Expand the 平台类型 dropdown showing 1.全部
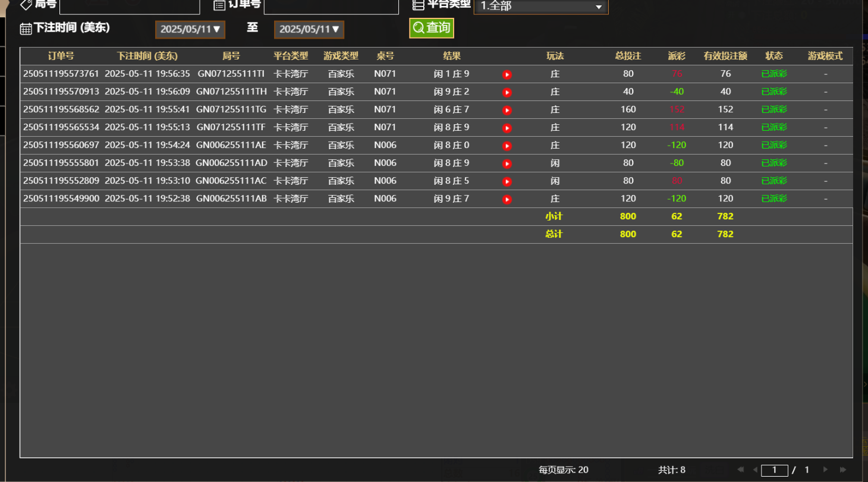Image resolution: width=868 pixels, height=482 pixels. coord(540,7)
